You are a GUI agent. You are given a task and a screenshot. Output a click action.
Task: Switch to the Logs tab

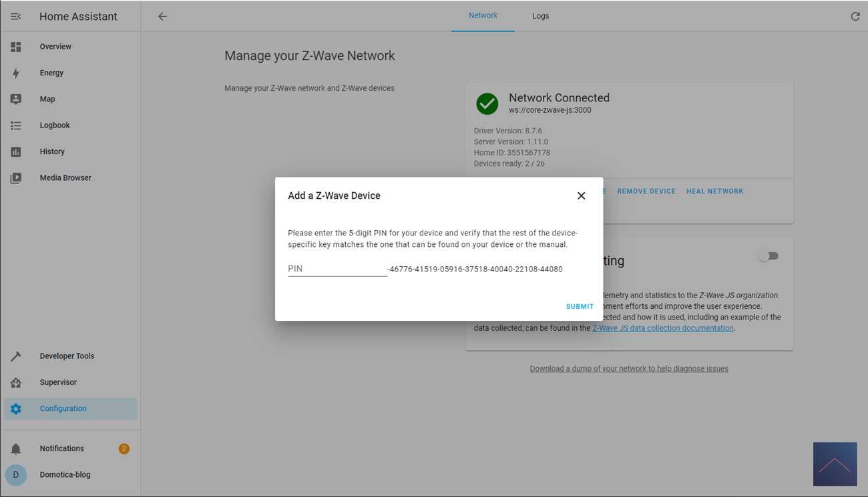540,16
